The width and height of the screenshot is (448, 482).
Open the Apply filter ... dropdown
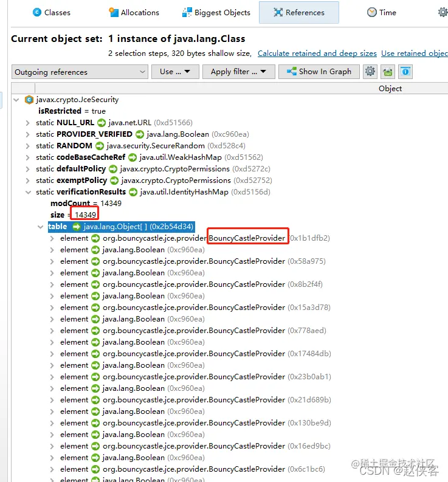238,72
